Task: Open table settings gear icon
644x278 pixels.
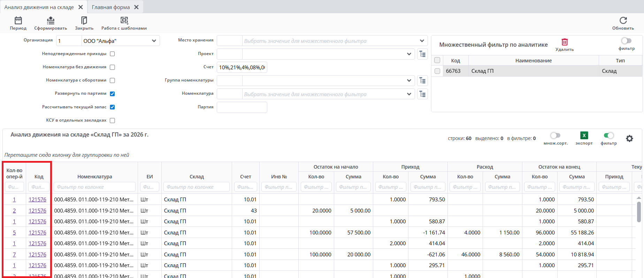Action: coord(629,139)
